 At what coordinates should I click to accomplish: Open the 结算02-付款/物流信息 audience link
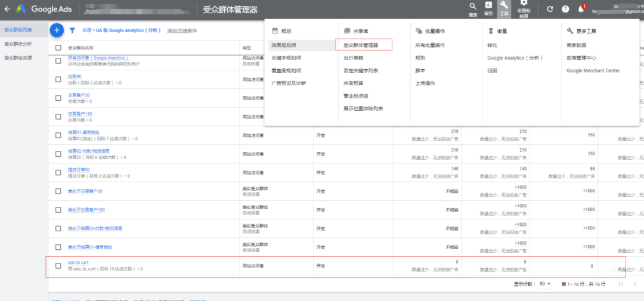tap(89, 151)
